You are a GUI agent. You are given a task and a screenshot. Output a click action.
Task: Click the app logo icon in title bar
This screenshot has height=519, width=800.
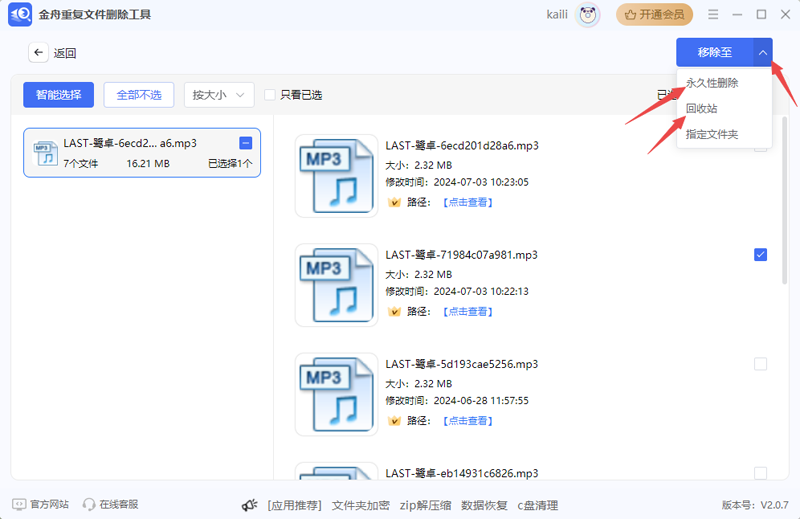20,14
